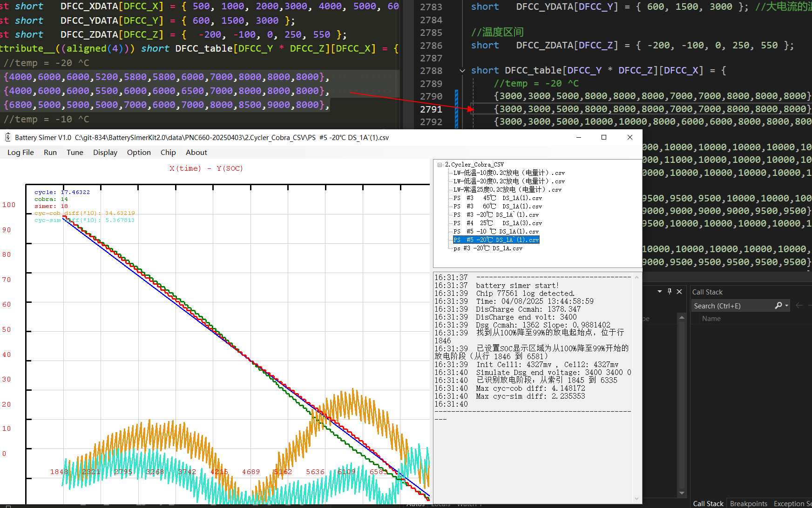Click the 'simer: 18' legend entry
Screen dimensions: 812x508
[x=51, y=206]
